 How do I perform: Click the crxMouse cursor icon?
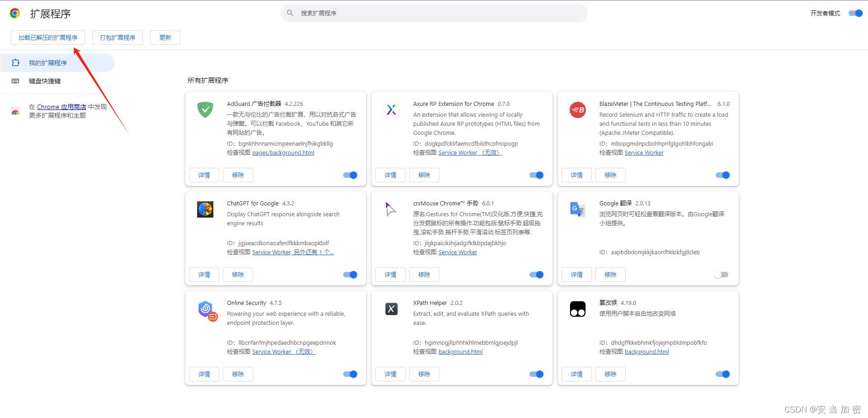pyautogui.click(x=392, y=209)
